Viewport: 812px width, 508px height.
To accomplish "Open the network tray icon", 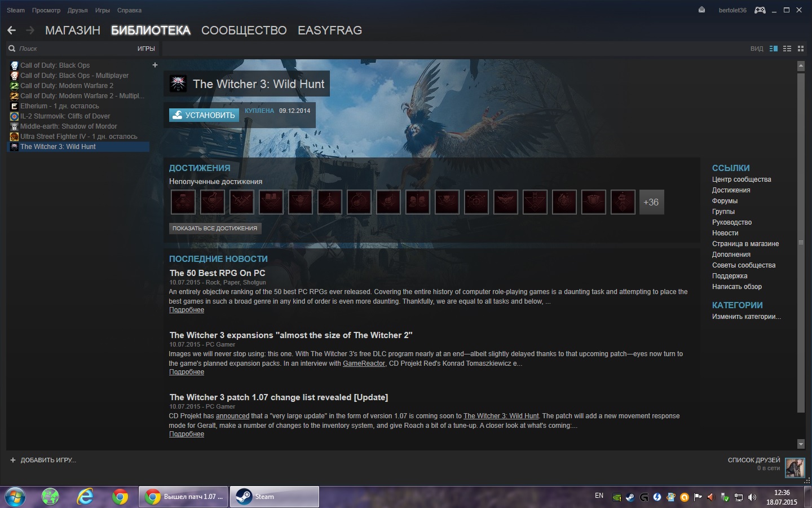I will click(739, 497).
